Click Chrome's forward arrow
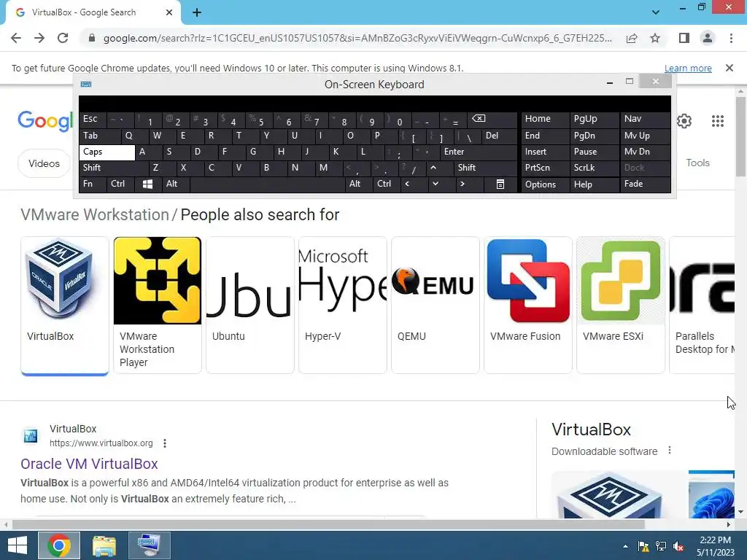This screenshot has width=747, height=560. click(x=39, y=38)
